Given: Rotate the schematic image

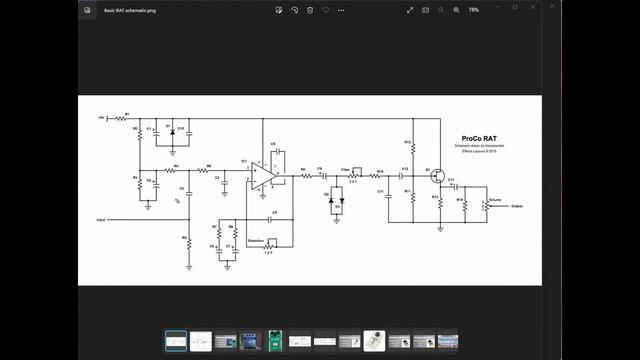Looking at the screenshot, I should click(295, 10).
